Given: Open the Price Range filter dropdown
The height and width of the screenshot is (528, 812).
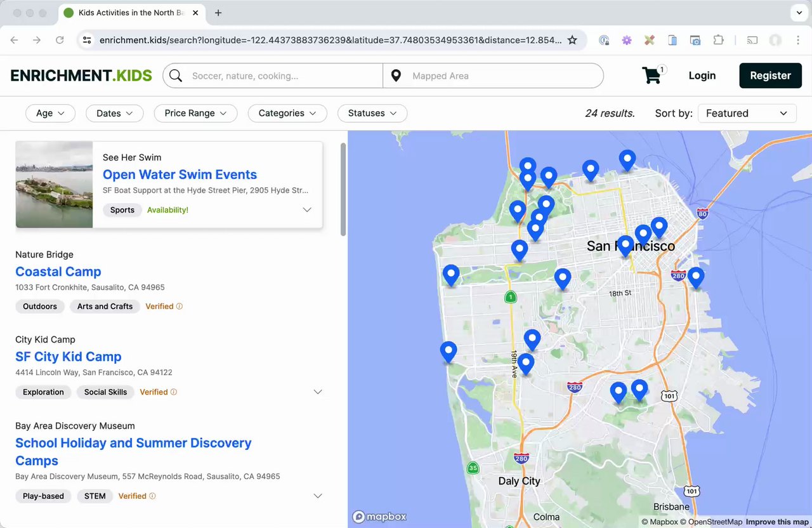Looking at the screenshot, I should 195,113.
